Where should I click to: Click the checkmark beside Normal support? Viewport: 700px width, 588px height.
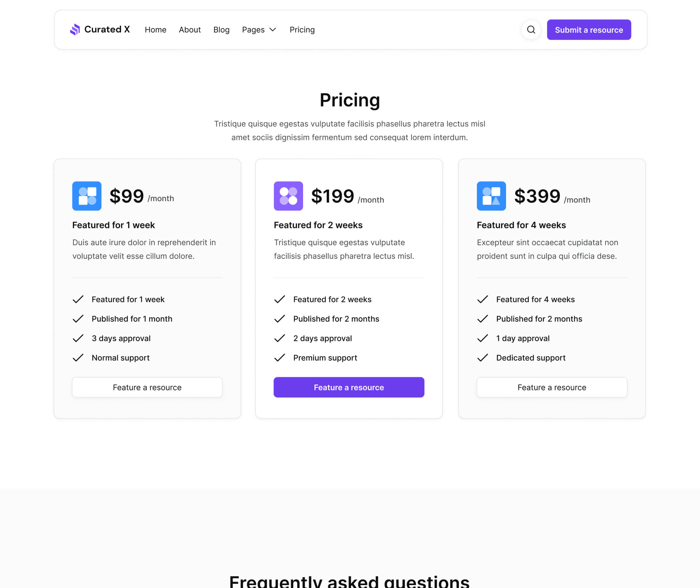pyautogui.click(x=78, y=357)
